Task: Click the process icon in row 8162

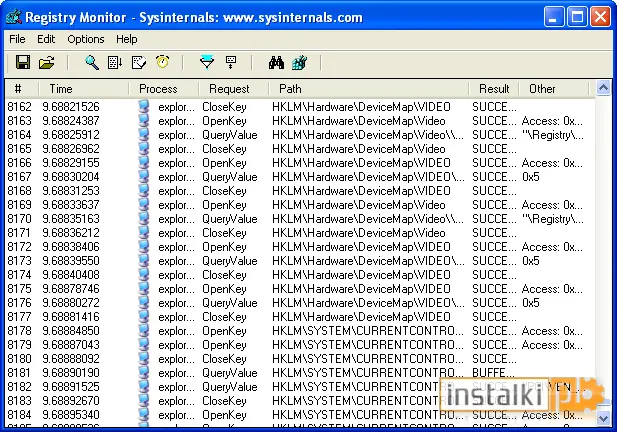Action: [144, 107]
